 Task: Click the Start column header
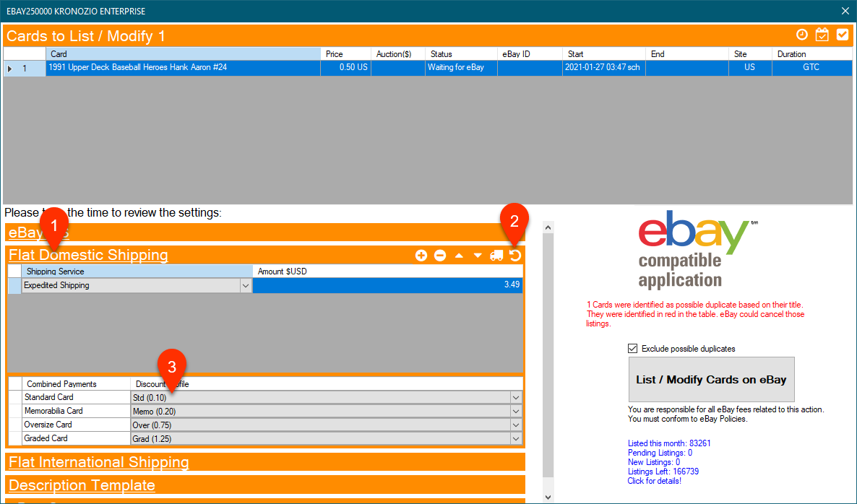pyautogui.click(x=604, y=54)
